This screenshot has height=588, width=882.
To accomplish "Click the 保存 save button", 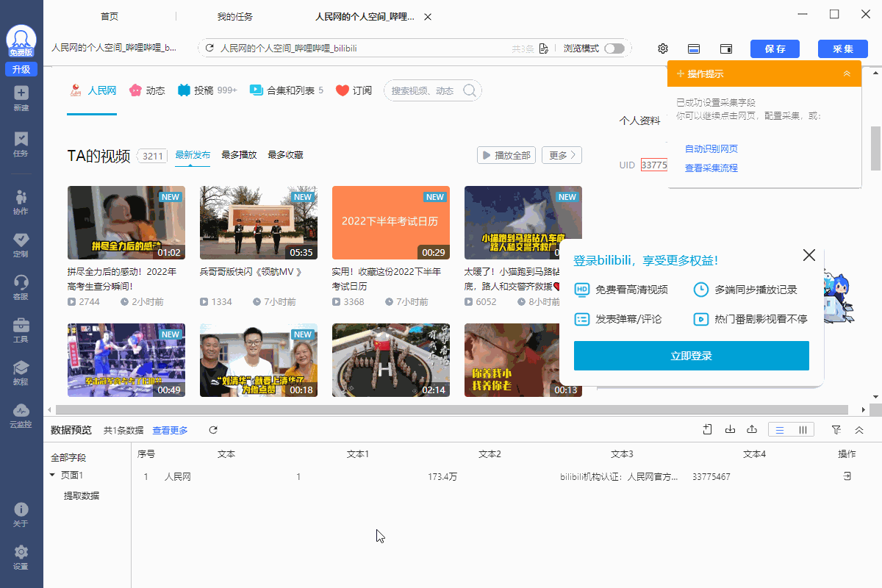I will 775,49.
